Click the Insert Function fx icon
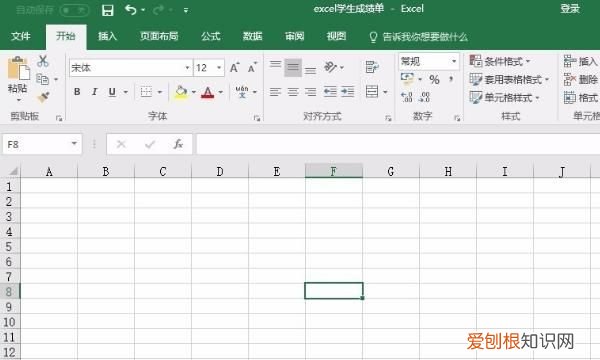The height and width of the screenshot is (360, 600). pos(178,144)
